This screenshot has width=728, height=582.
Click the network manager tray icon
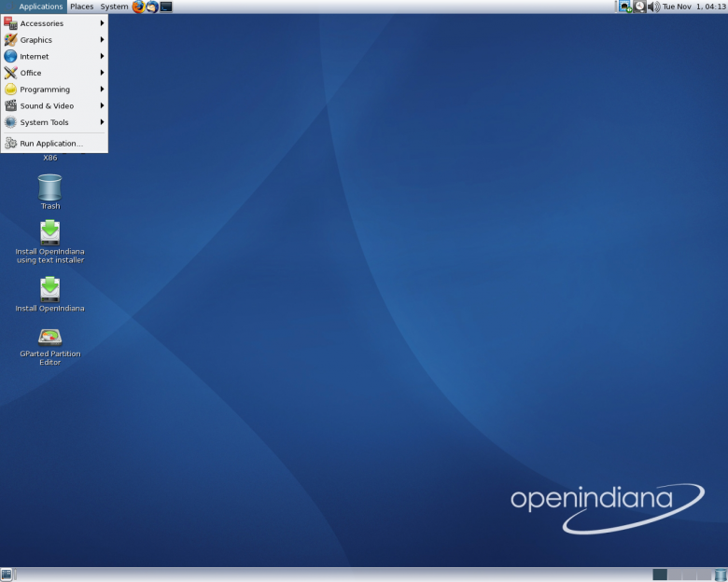[x=625, y=7]
